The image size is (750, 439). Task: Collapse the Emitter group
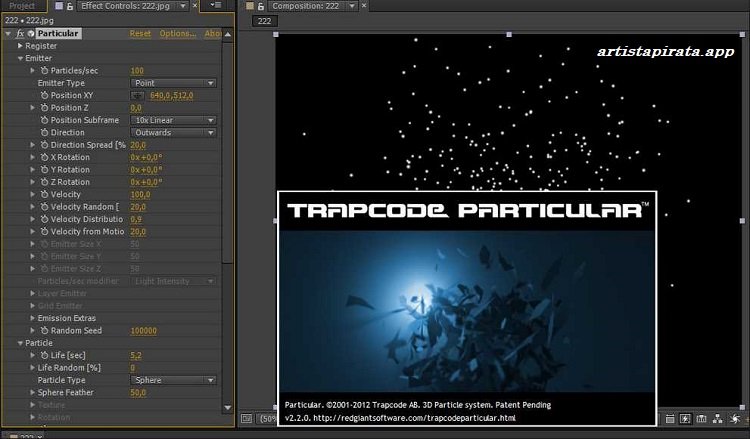point(20,58)
